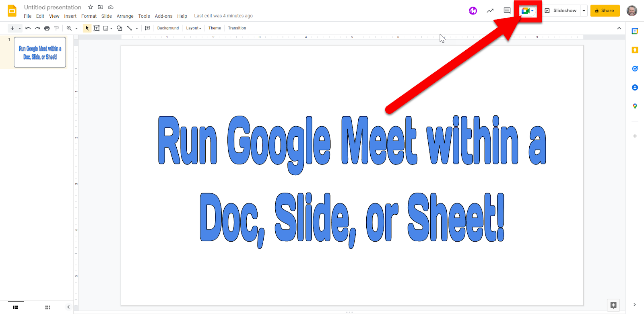The image size is (644, 314).
Task: Click the Background button
Action: coord(168,28)
